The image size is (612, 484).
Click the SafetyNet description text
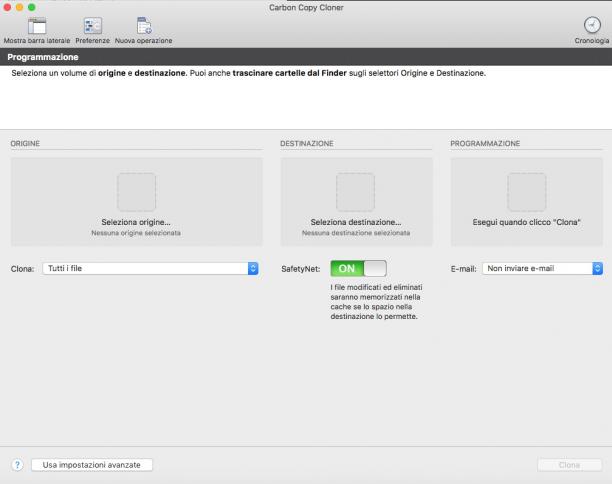click(376, 302)
